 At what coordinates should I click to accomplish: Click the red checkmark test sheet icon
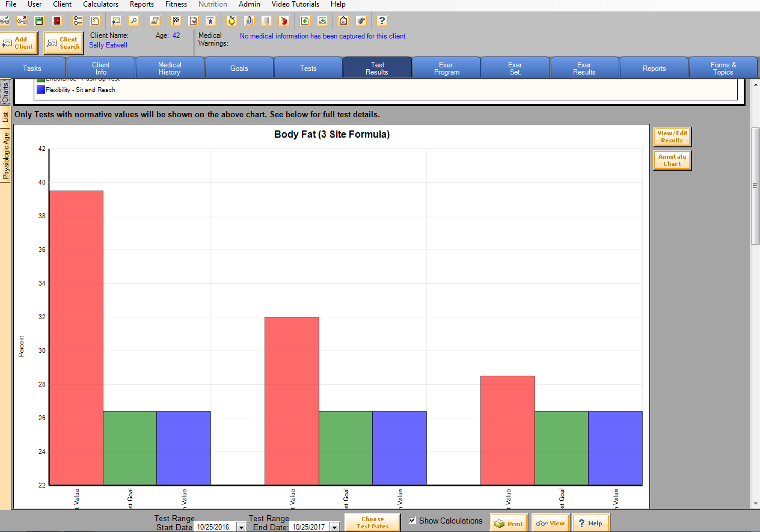[193, 20]
